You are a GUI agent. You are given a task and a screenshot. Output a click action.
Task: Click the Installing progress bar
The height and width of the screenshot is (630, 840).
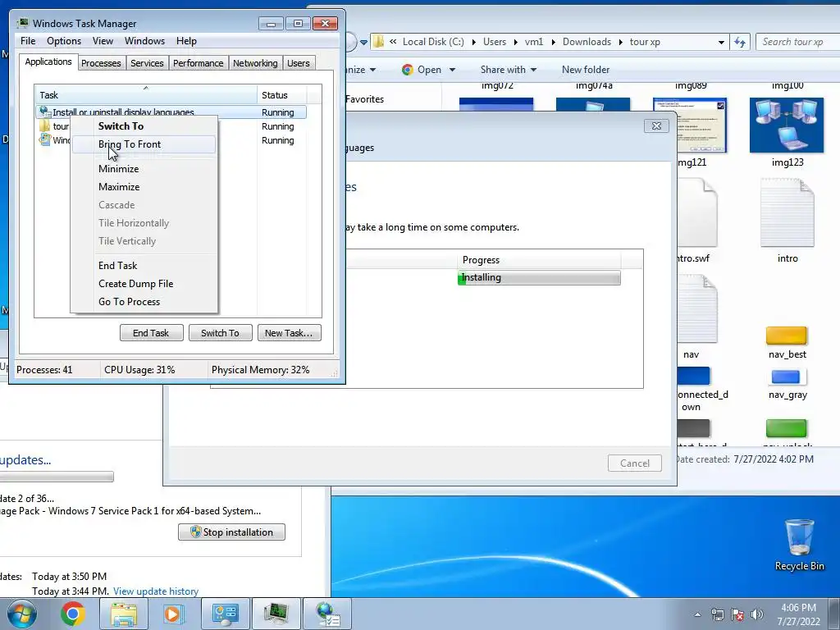point(539,277)
